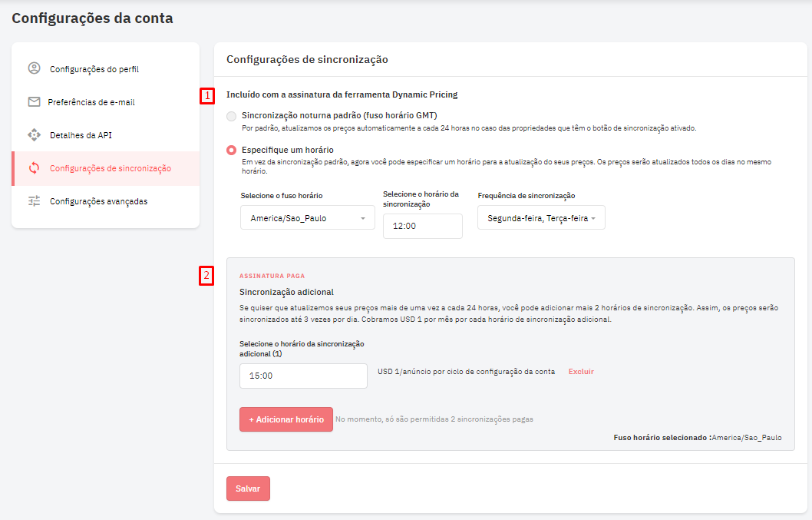Open 'Configurações avançadas' menu item
The image size is (812, 520).
tap(99, 202)
